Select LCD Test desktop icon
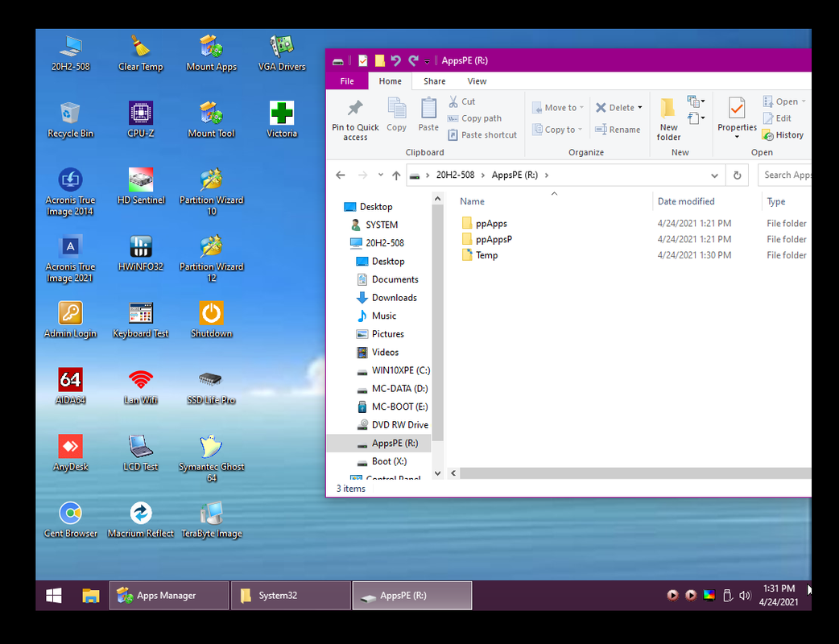 point(140,452)
